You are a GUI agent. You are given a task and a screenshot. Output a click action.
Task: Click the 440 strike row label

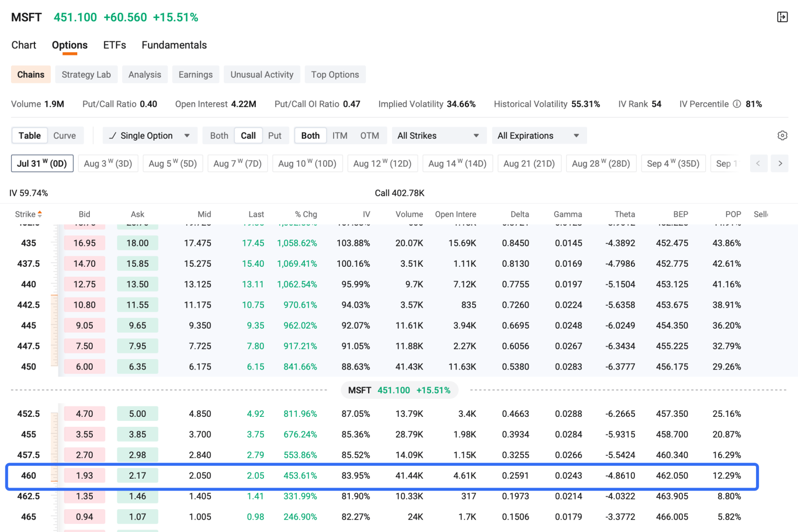coord(28,285)
